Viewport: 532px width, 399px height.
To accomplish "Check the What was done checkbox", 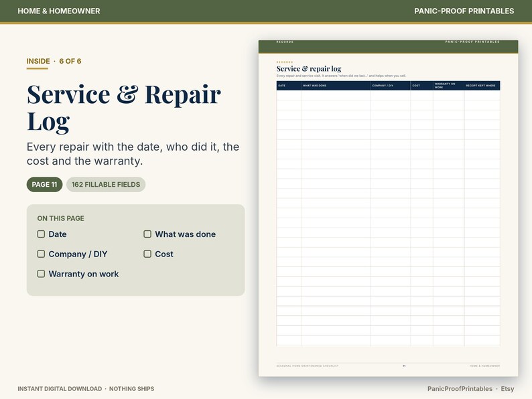I will click(x=147, y=234).
